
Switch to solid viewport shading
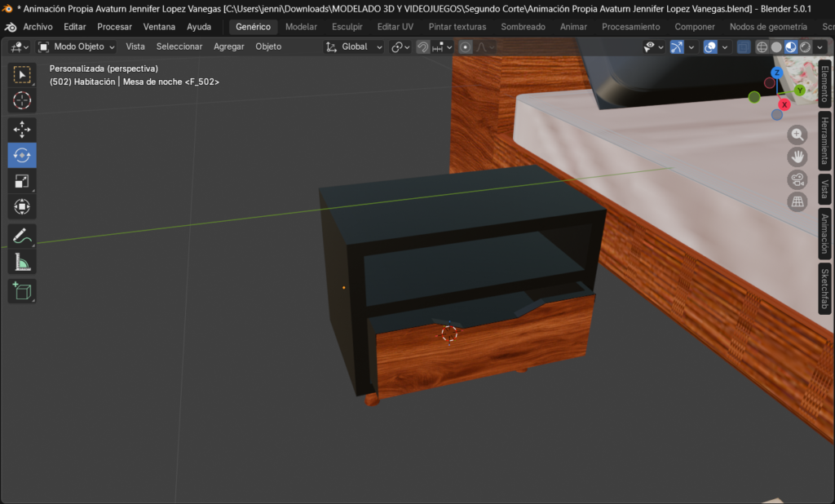776,47
